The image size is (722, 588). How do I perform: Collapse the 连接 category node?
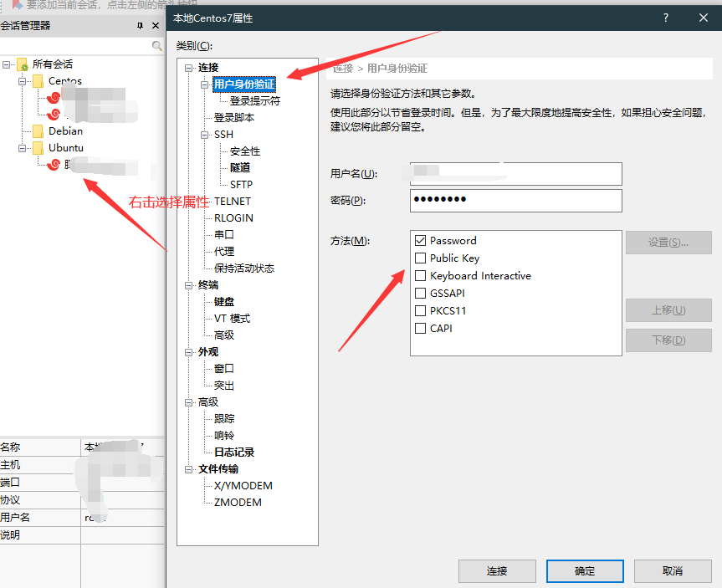coord(188,68)
